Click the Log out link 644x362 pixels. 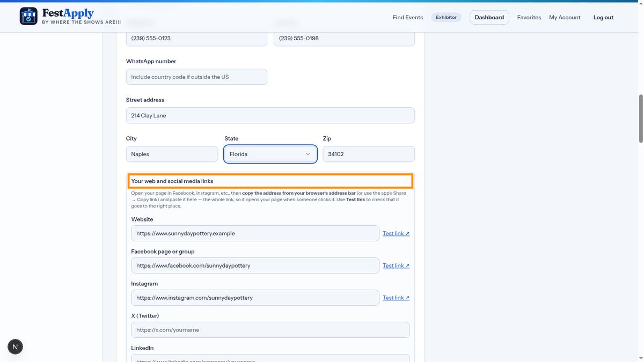tap(603, 17)
